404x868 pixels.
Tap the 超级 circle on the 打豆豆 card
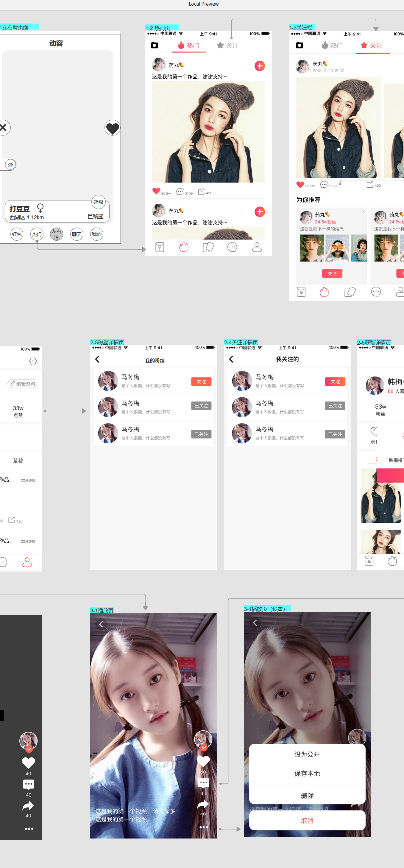click(x=98, y=202)
